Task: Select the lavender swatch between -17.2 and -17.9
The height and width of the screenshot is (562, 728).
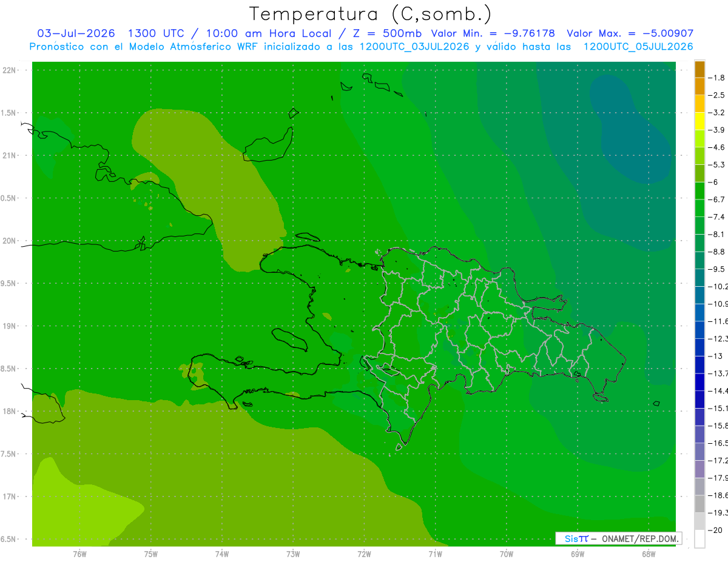Action: 699,469
